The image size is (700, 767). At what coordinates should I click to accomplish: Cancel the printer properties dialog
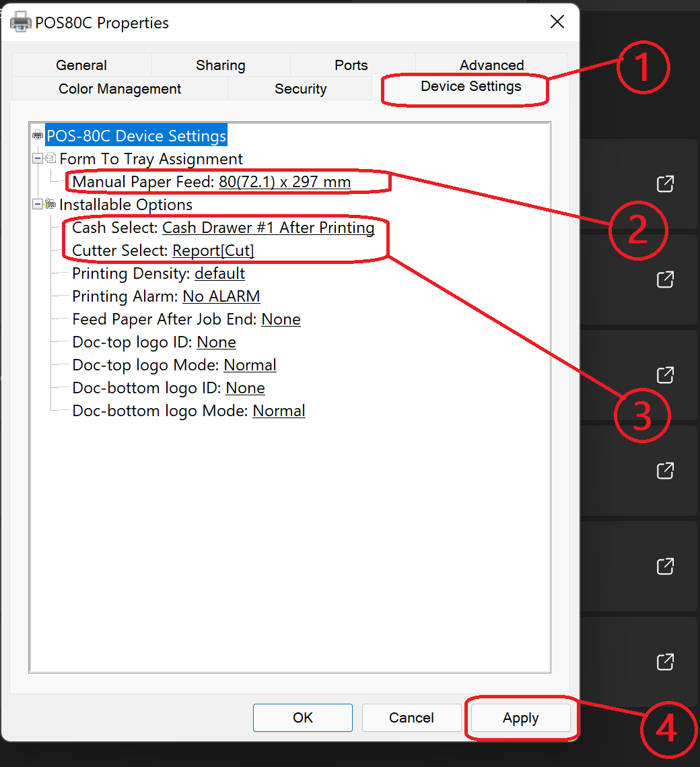click(x=412, y=718)
